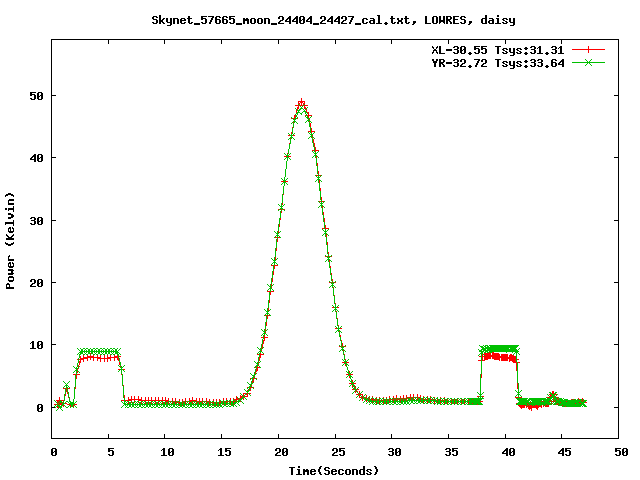Click the Time(Seconds) x-axis label
Image resolution: width=640 pixels, height=480 pixels.
click(x=333, y=471)
